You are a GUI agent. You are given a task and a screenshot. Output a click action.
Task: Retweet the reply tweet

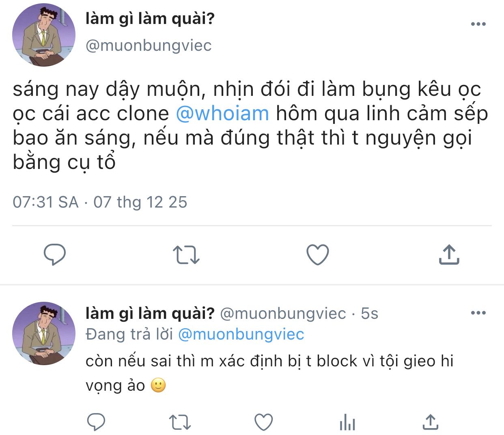tap(180, 422)
